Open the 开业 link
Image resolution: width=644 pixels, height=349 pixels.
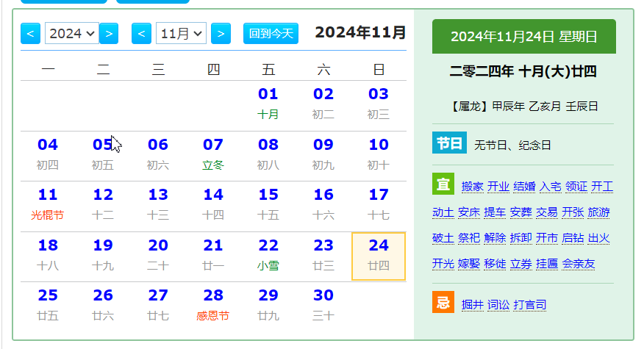[498, 187]
